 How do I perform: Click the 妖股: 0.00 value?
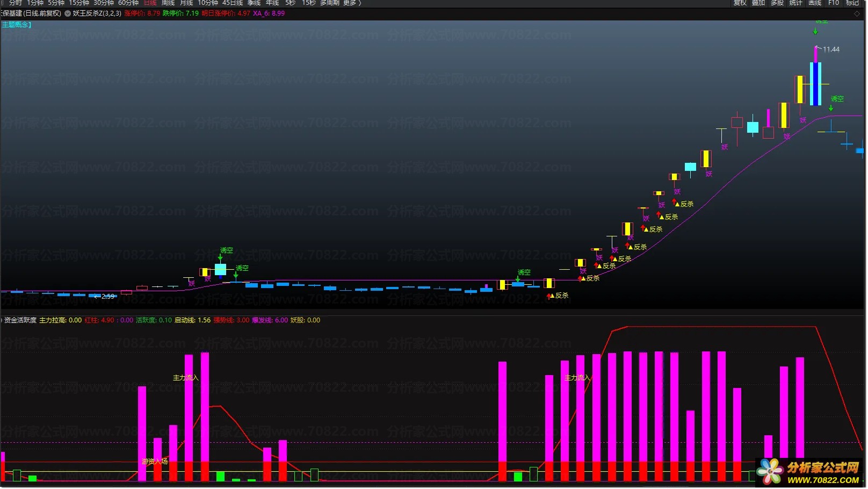(305, 320)
